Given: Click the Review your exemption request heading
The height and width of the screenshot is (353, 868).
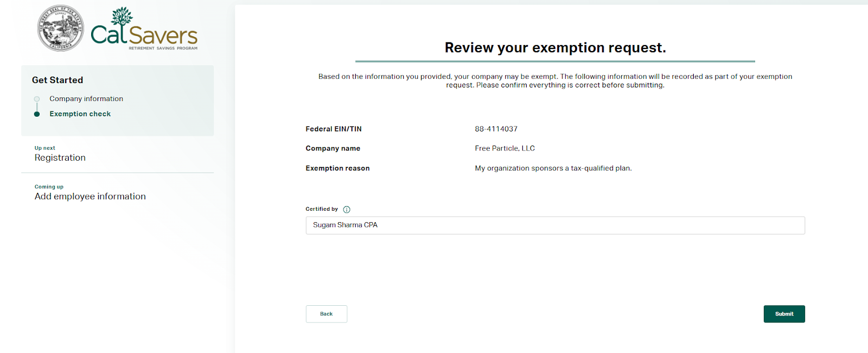Looking at the screenshot, I should (555, 48).
